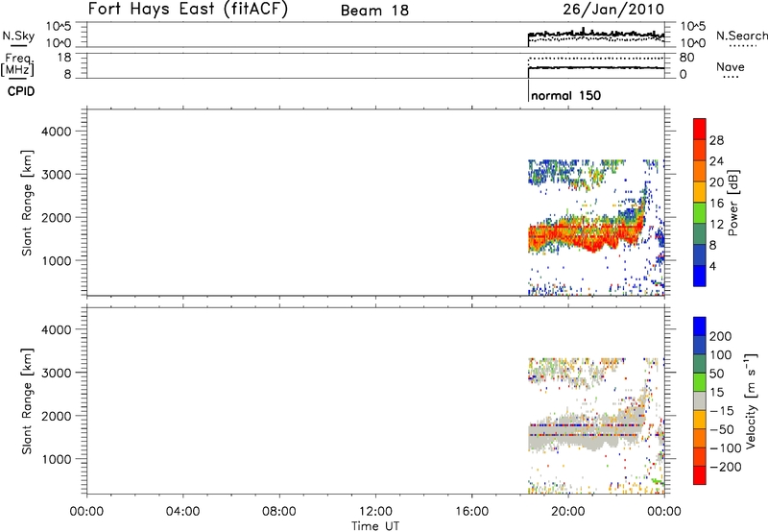Click the '4000' tick in the power panel

(57, 132)
